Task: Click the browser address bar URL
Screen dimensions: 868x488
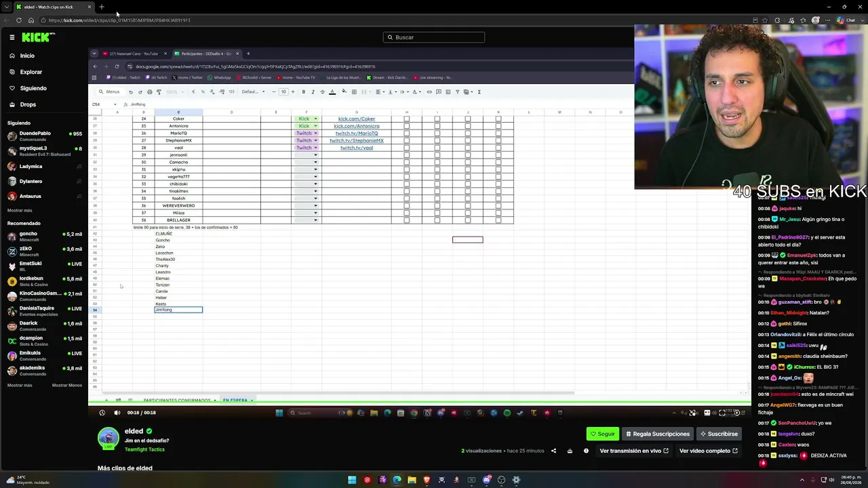Action: point(119,20)
